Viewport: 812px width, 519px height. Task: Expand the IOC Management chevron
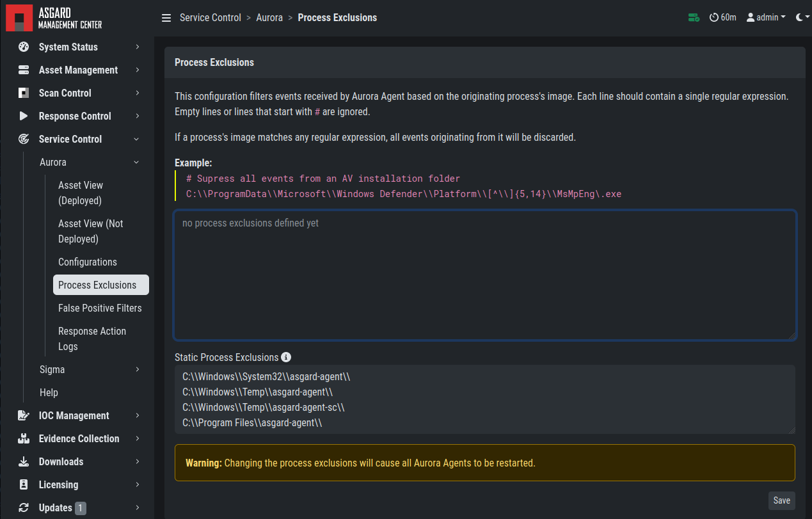(x=137, y=415)
